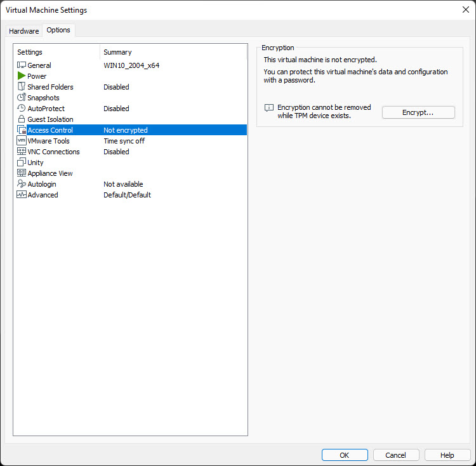
Task: Select the Autologin label
Action: point(42,184)
